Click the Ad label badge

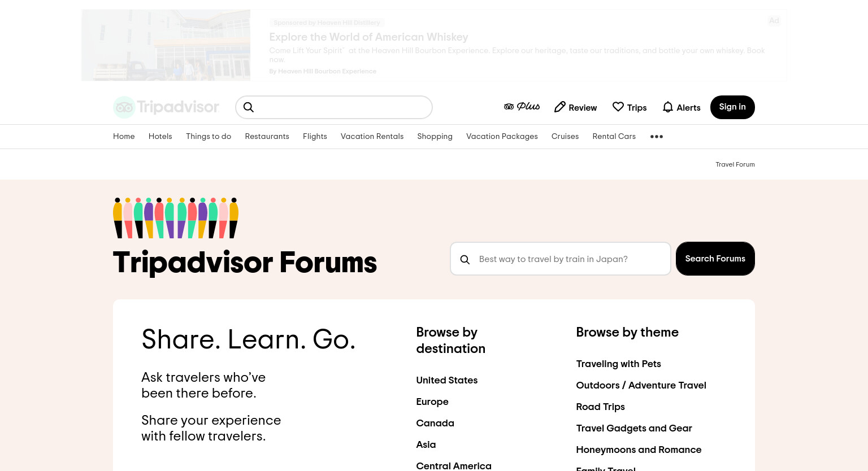point(774,21)
